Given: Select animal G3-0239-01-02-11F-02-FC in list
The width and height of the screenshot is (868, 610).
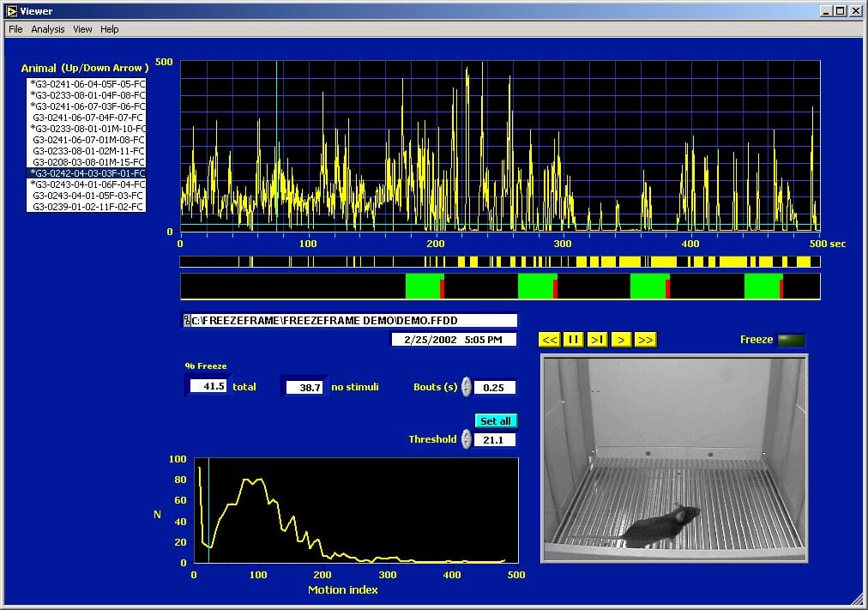Looking at the screenshot, I should pyautogui.click(x=87, y=207).
